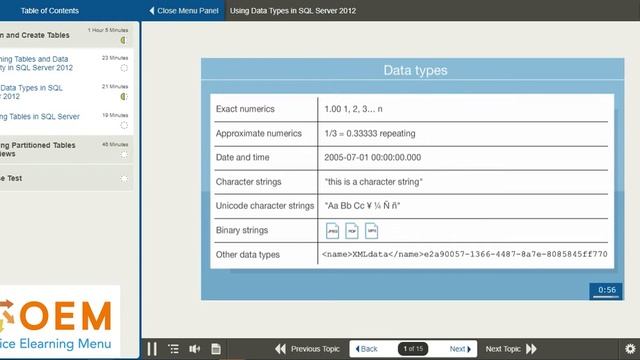Viewport: 640px width, 360px height.
Task: Click the MP3 file icon in Binary strings
Action: click(371, 231)
